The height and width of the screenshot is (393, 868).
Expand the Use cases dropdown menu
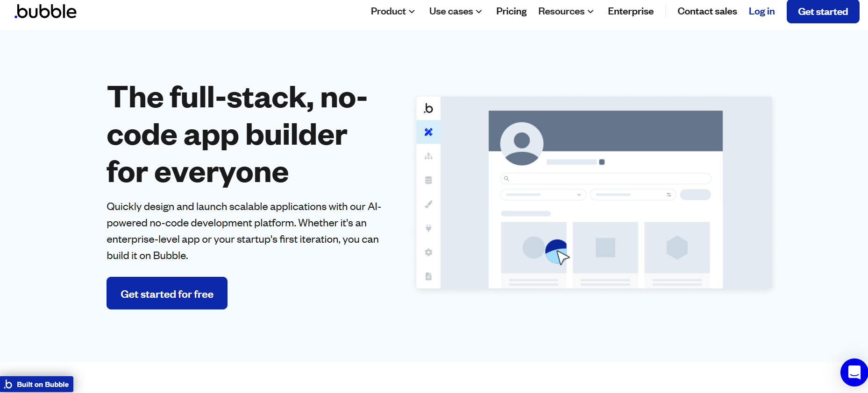(x=455, y=11)
